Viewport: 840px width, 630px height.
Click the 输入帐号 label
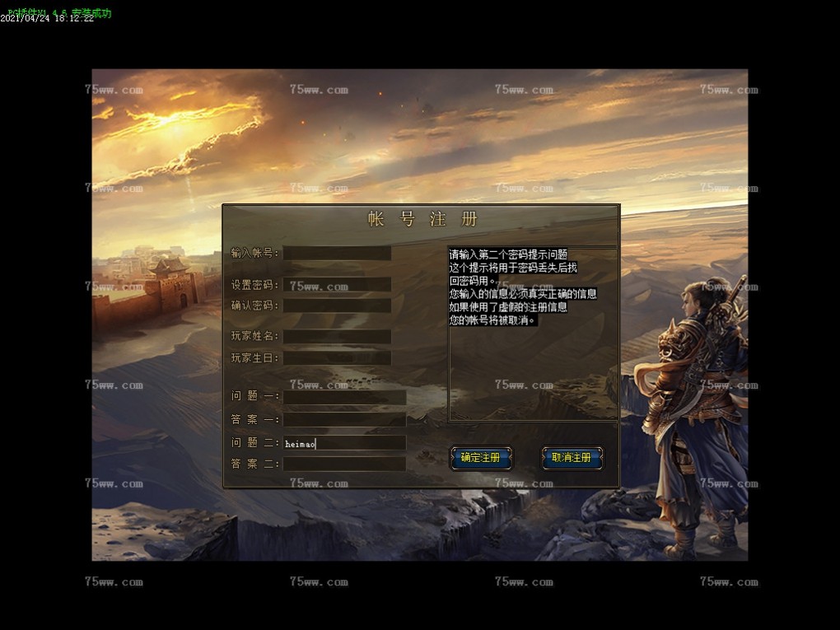[x=254, y=253]
